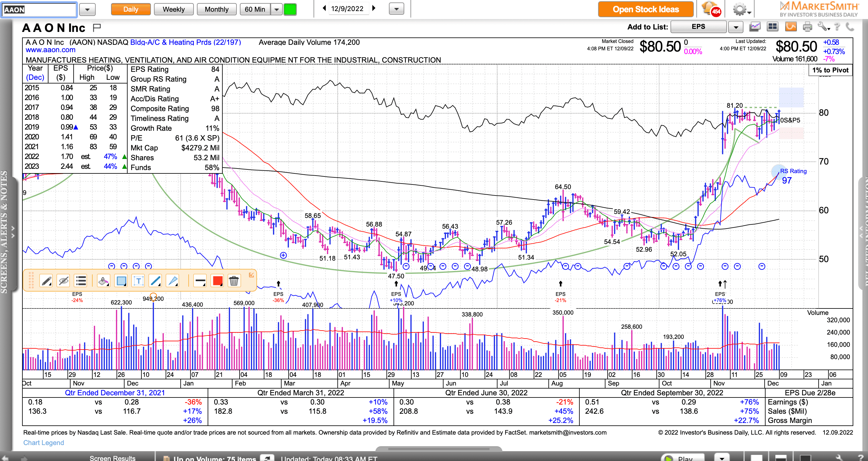Click the AAON symbol input field

(x=39, y=10)
